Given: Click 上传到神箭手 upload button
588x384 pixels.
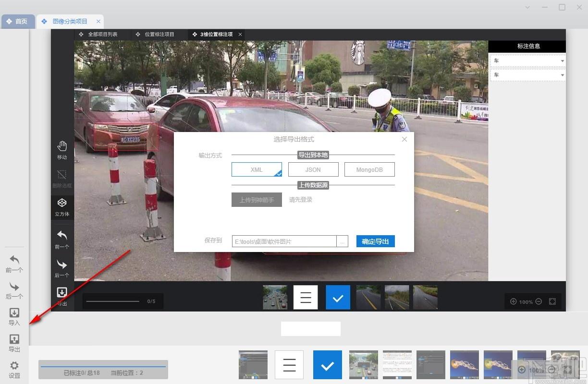Looking at the screenshot, I should (x=257, y=200).
